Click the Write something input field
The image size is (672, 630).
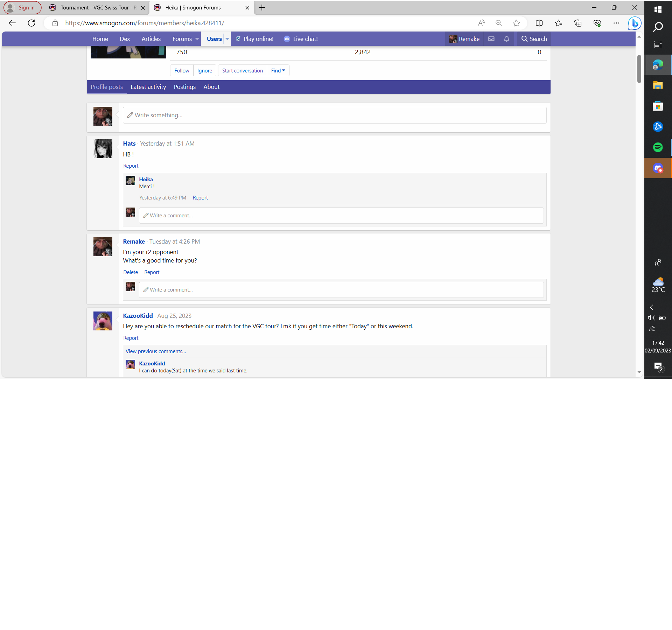pos(334,115)
